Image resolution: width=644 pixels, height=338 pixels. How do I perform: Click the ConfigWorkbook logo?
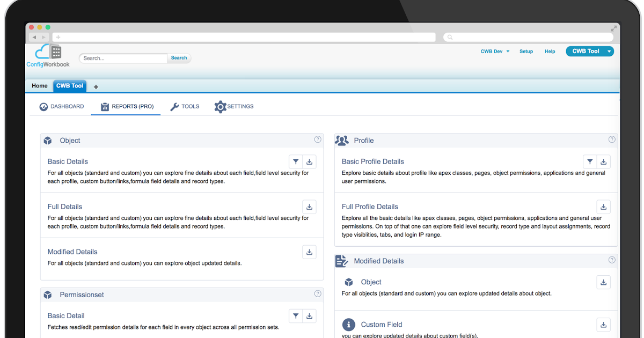48,56
